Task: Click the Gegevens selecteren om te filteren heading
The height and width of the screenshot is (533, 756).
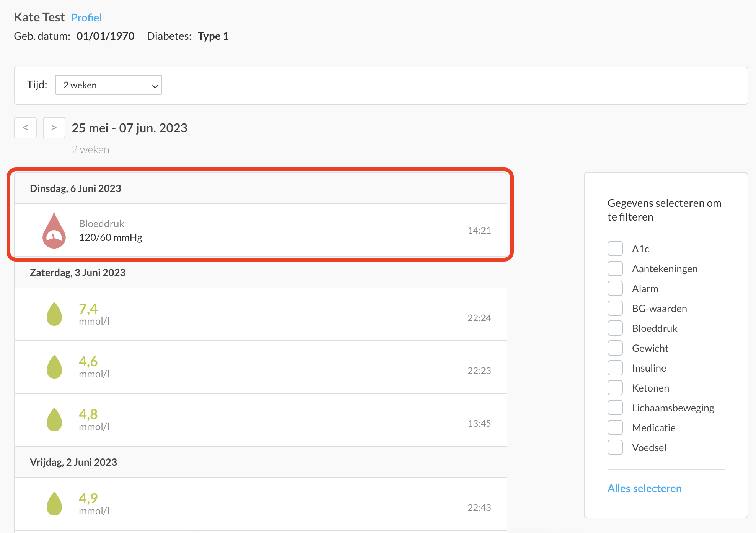Action: tap(665, 210)
